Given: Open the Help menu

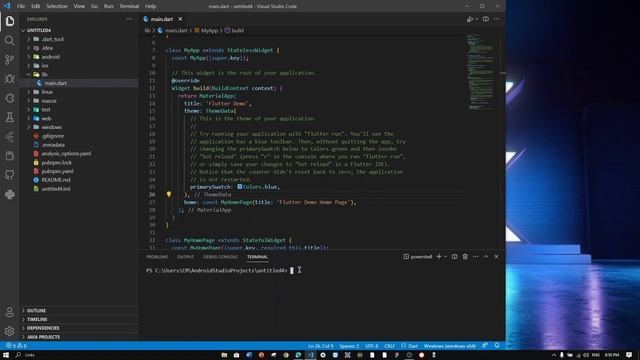Looking at the screenshot, I should pyautogui.click(x=151, y=6).
